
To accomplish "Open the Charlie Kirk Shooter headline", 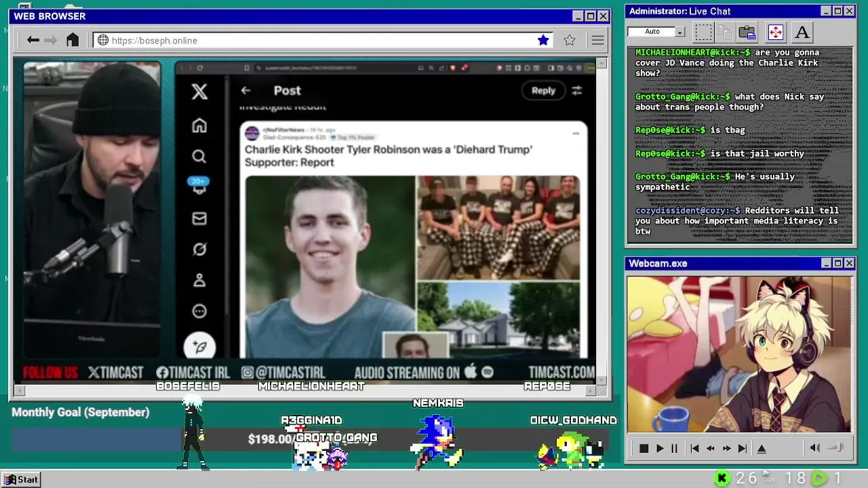I will click(389, 156).
